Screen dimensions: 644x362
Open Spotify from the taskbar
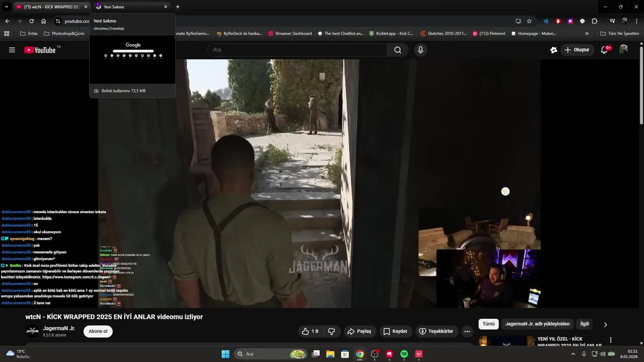(x=404, y=354)
